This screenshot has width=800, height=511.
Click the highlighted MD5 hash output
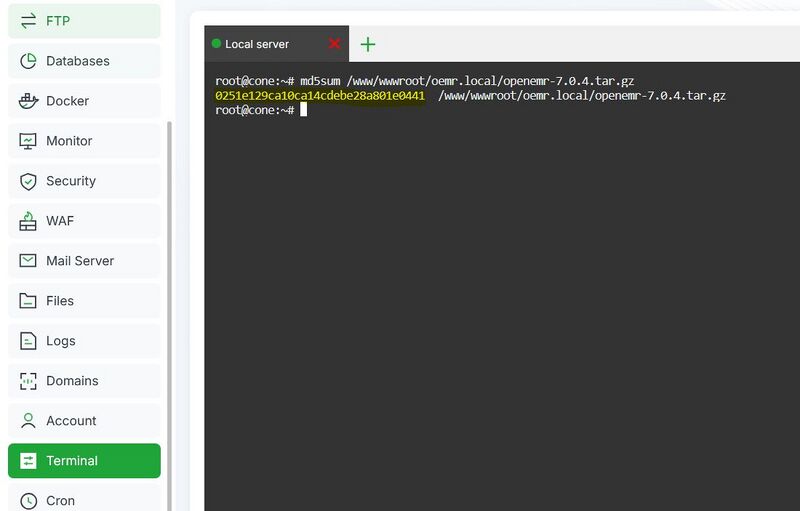320,96
